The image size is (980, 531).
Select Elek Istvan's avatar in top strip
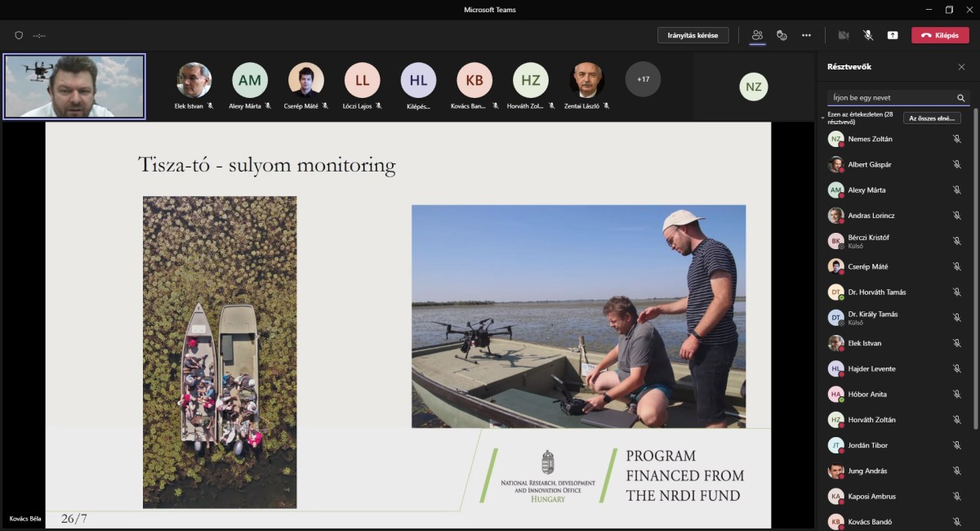tap(194, 79)
